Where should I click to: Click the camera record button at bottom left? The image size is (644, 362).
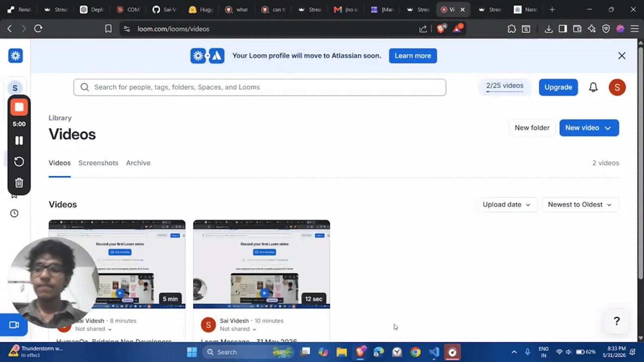14,325
